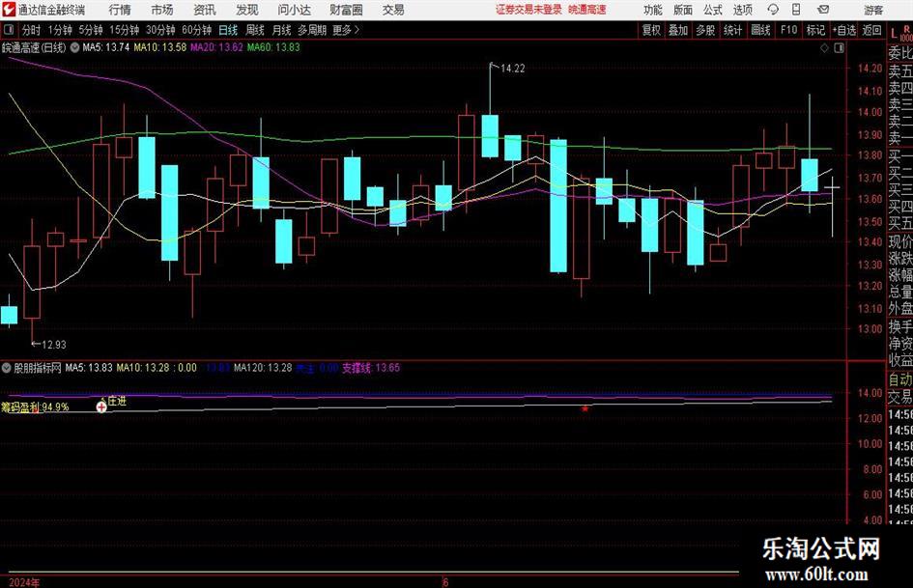Click the 筹码盈利 94.9% label
This screenshot has width=913, height=588.
(x=35, y=406)
